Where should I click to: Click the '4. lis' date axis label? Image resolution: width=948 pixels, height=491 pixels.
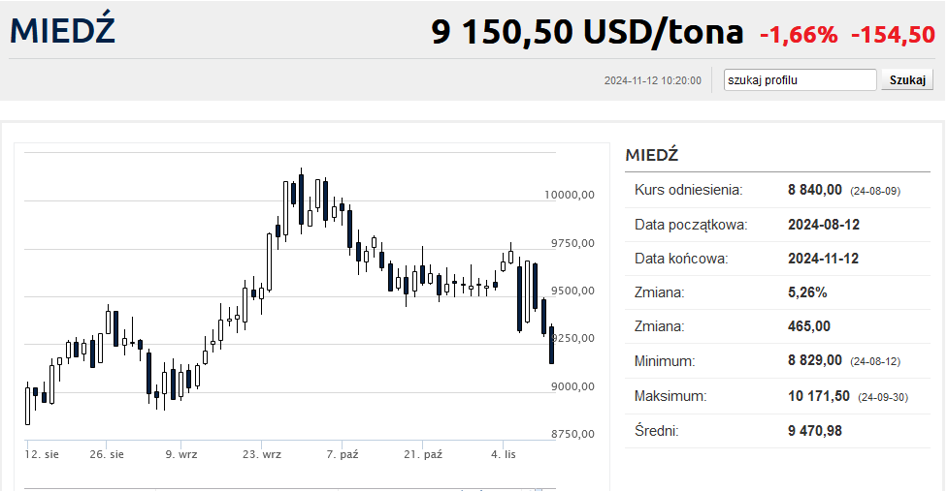coord(503,454)
